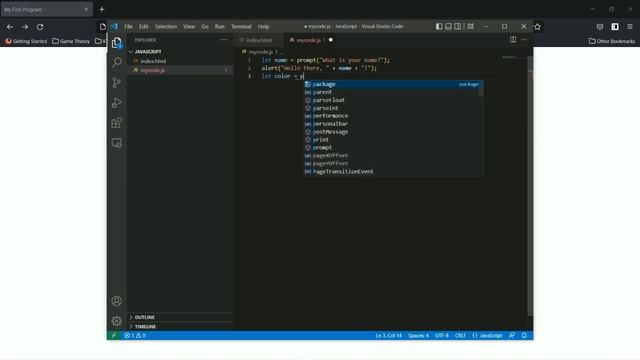640x360 pixels.
Task: Open the Explorer view in the activity bar
Action: click(117, 42)
